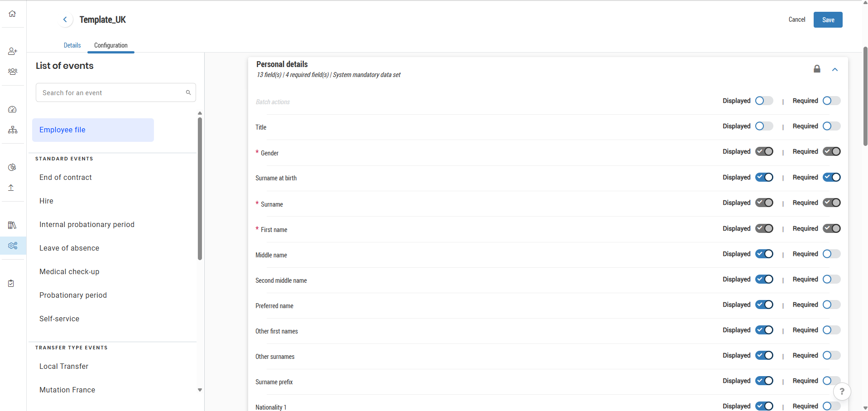Turn on Required for Middle name
This screenshot has width=868, height=411.
tap(831, 254)
